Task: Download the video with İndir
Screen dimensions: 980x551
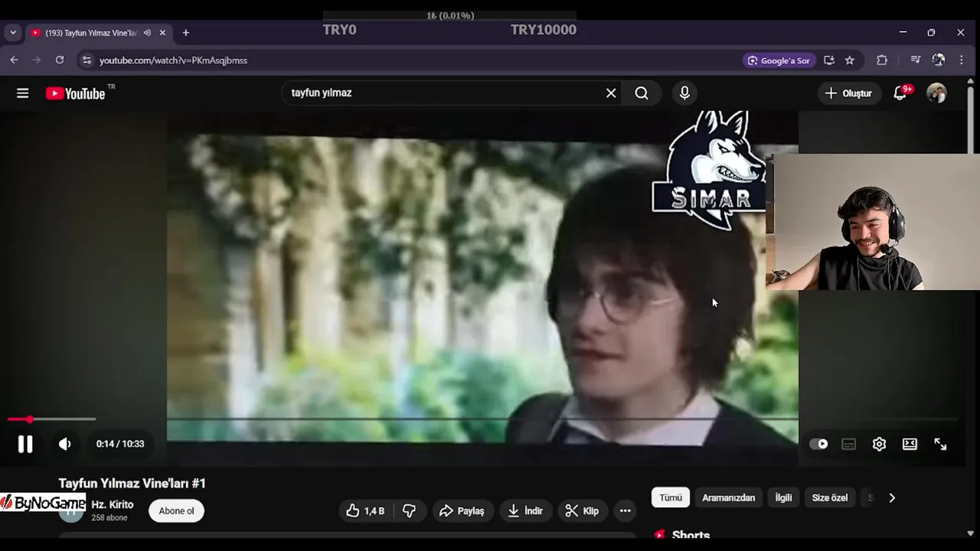Action: pyautogui.click(x=525, y=511)
